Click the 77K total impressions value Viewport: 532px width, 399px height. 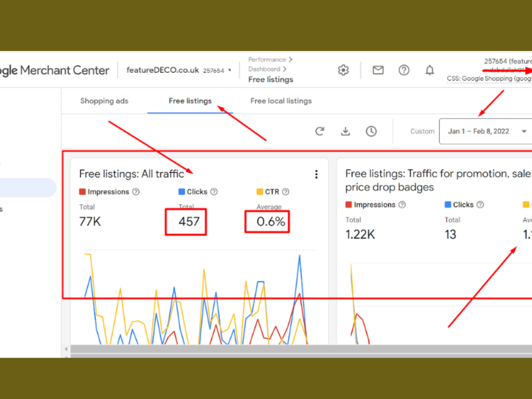click(x=90, y=221)
